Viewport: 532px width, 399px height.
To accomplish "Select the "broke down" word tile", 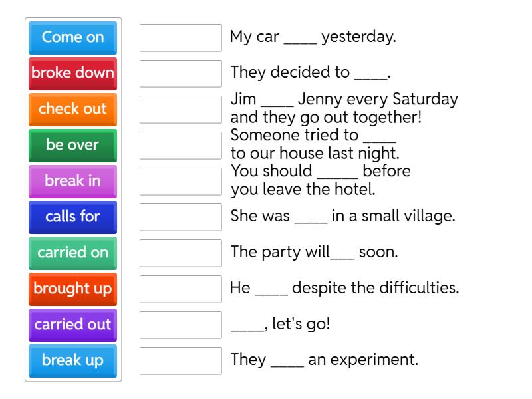I will [72, 74].
